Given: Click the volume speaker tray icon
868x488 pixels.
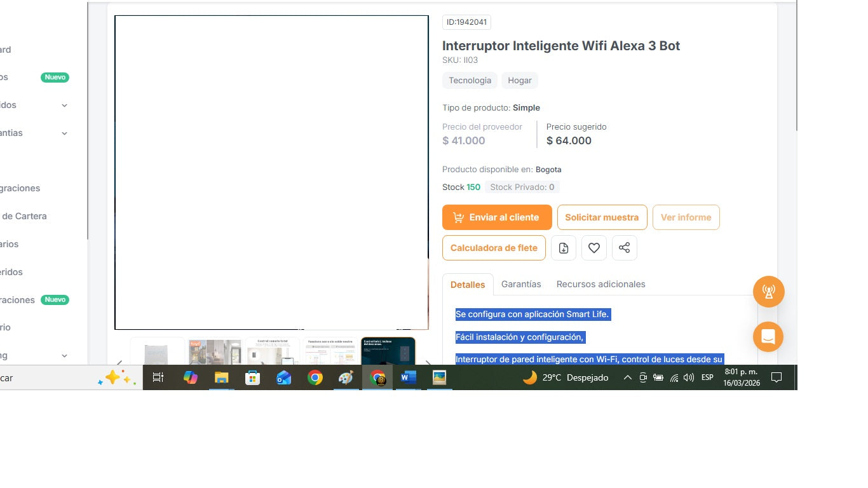Looking at the screenshot, I should click(x=688, y=378).
